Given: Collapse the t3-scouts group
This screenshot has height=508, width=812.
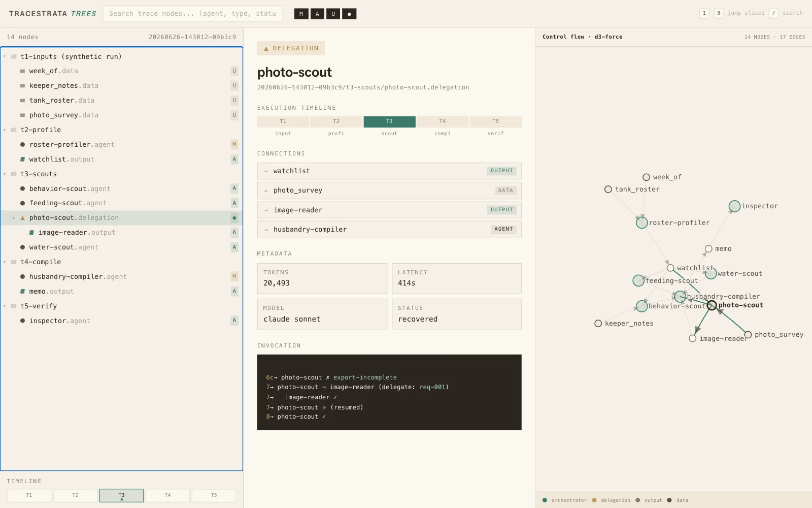Looking at the screenshot, I should [x=5, y=174].
